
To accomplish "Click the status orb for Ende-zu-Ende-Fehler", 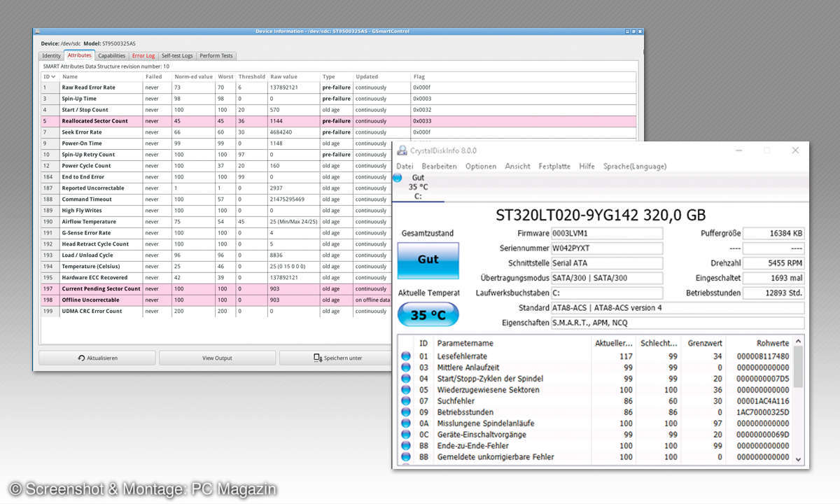I will [x=406, y=446].
